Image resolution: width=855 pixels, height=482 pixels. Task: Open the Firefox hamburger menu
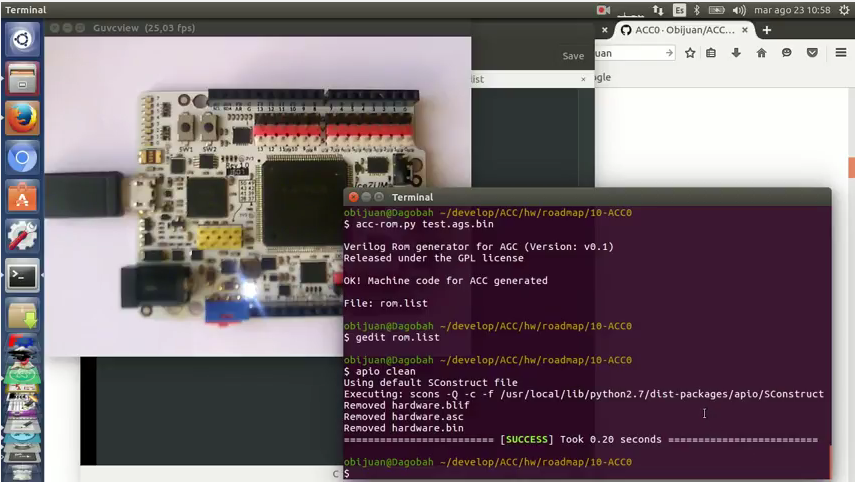coord(840,53)
